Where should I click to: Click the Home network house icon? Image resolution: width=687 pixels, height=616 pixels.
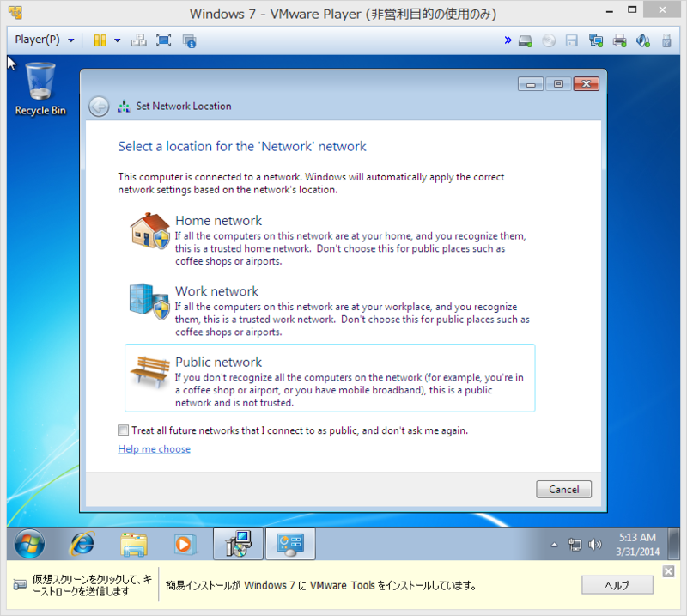click(149, 230)
